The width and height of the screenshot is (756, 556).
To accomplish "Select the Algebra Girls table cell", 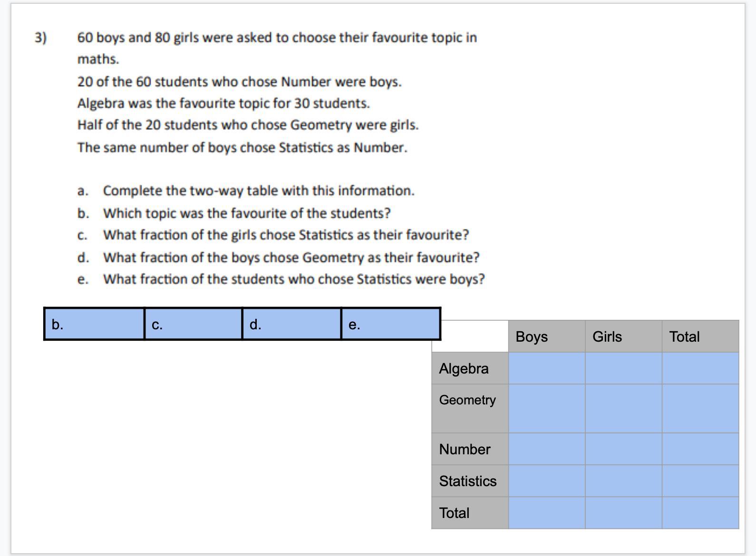I will pyautogui.click(x=624, y=368).
